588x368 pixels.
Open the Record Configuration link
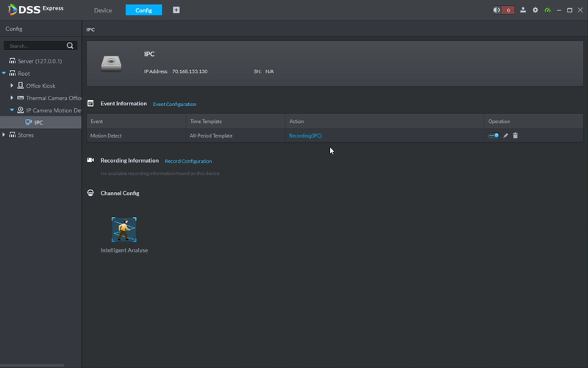point(188,161)
